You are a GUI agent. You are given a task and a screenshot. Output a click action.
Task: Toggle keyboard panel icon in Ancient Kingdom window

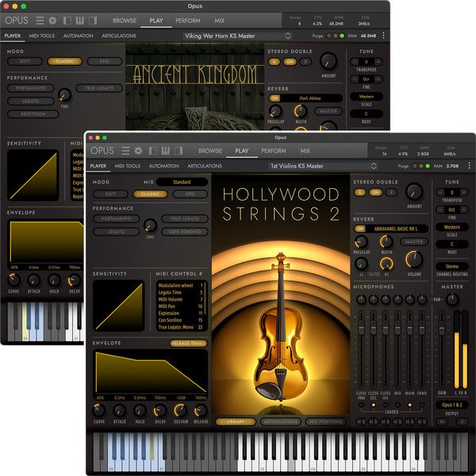80,21
